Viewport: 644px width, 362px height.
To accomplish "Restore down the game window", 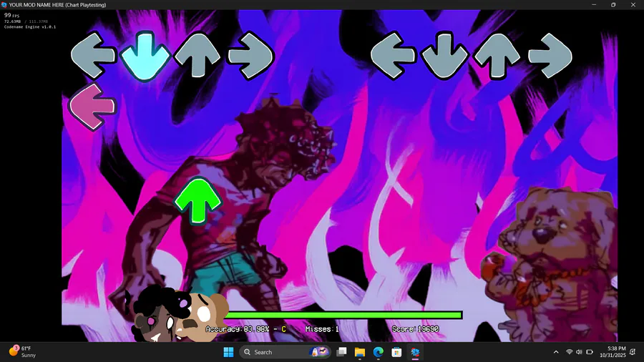I will tap(613, 5).
